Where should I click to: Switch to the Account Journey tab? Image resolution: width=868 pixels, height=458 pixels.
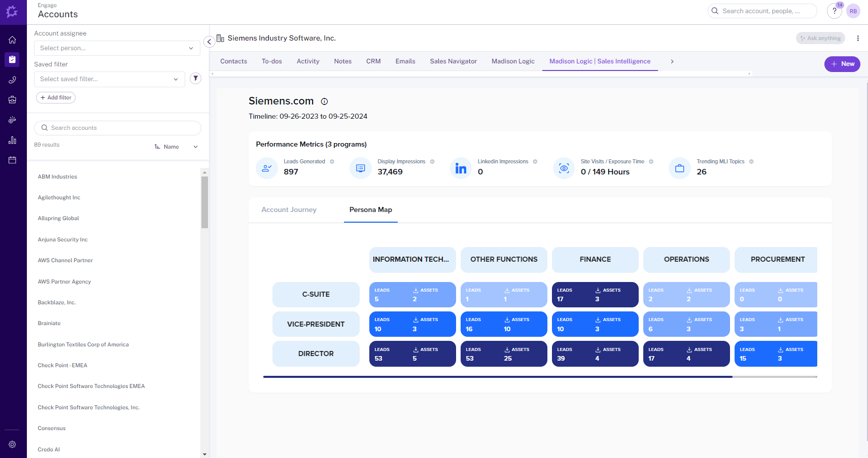[289, 209]
